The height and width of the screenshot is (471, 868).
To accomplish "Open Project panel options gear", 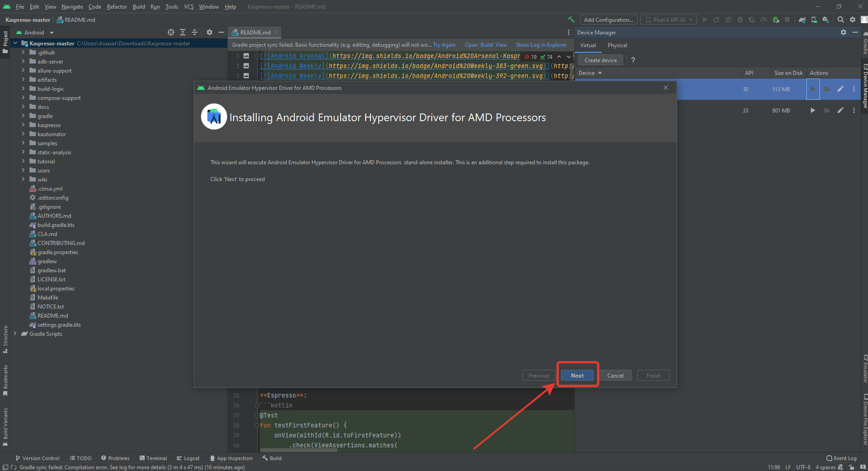I will pos(210,32).
